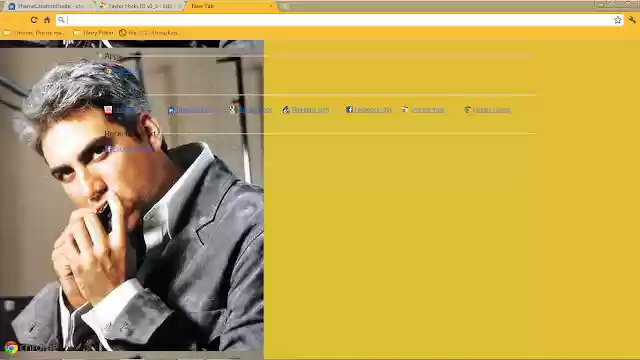Image resolution: width=640 pixels, height=360 pixels.
Task: Close the New Tab tab
Action: click(x=271, y=6)
